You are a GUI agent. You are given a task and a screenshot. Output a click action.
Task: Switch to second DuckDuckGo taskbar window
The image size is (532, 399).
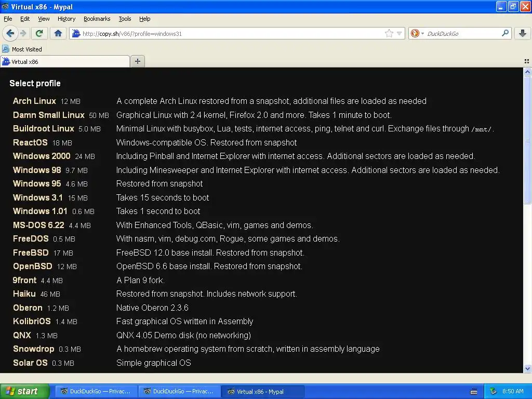pyautogui.click(x=179, y=392)
